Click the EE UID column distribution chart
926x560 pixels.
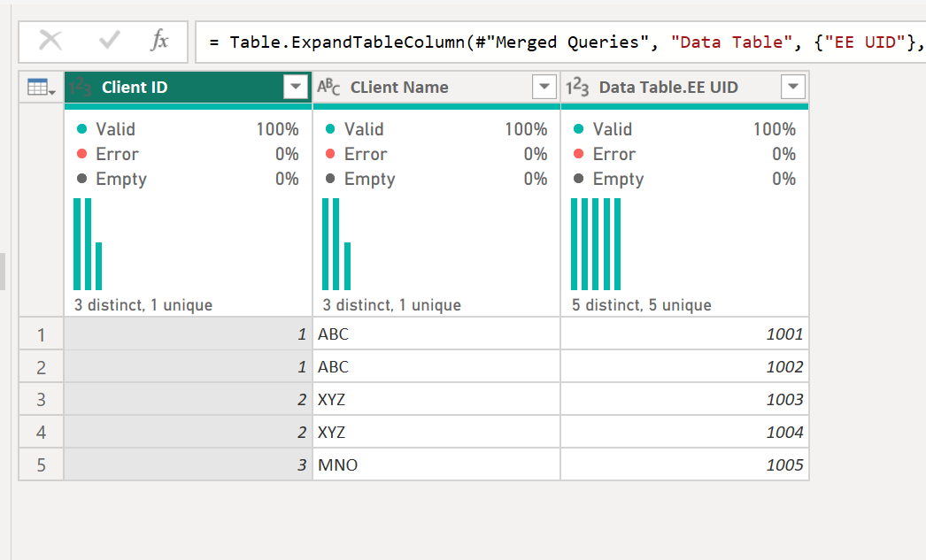596,244
